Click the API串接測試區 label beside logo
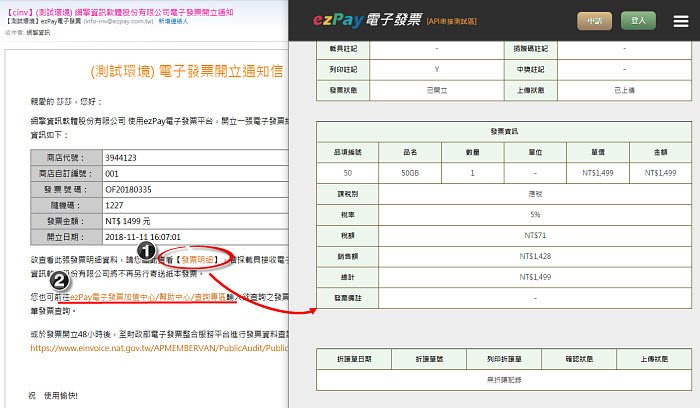This screenshot has height=408, width=700. 452,21
